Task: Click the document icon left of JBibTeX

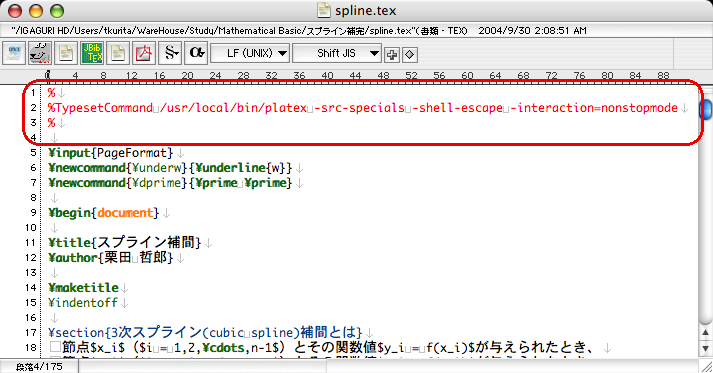Action: click(x=66, y=53)
